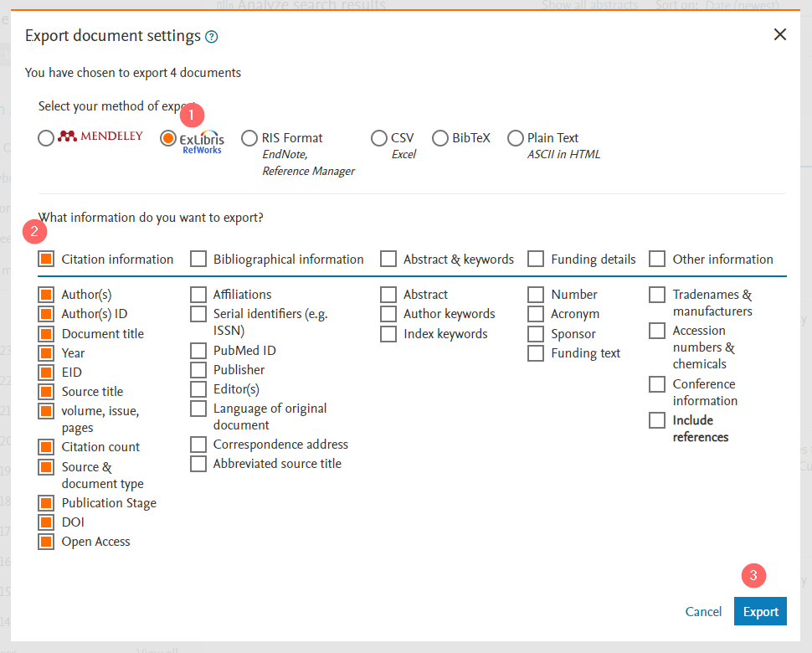
Task: Enable Bibliographical information checkbox
Action: point(198,260)
